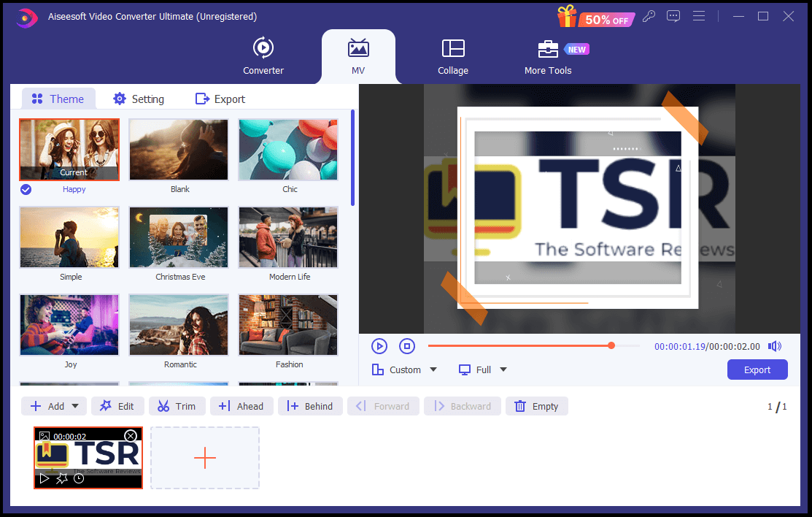Pick the Modern Life theme
This screenshot has width=812, height=517.
coord(288,237)
